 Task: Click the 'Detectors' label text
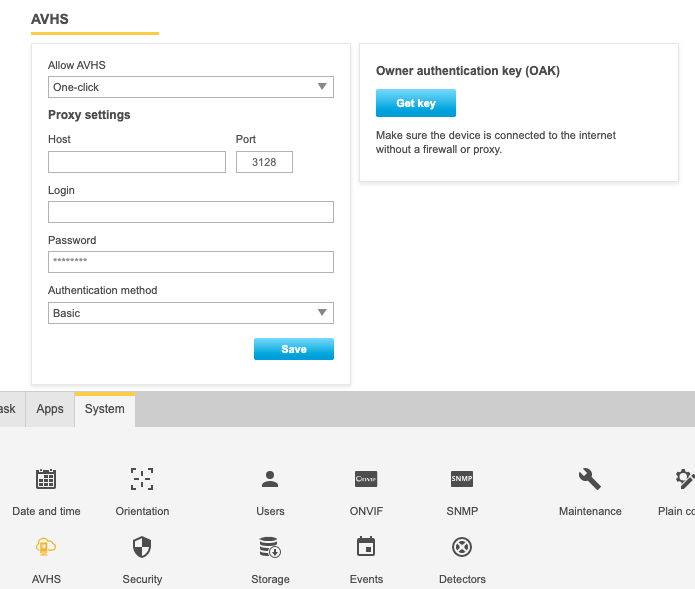[462, 579]
